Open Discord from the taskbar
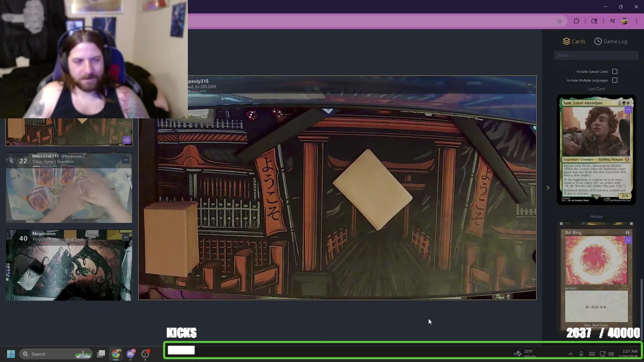This screenshot has height=362, width=644. (131, 354)
